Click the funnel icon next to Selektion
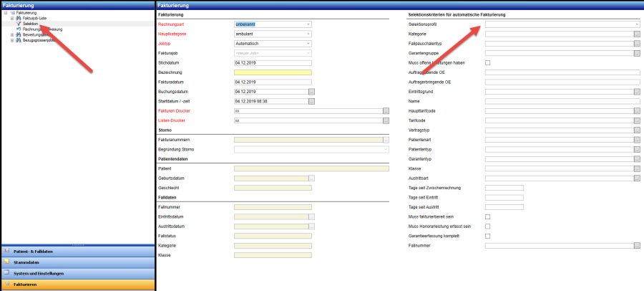Screen dimensions: 644x291 pyautogui.click(x=18, y=24)
